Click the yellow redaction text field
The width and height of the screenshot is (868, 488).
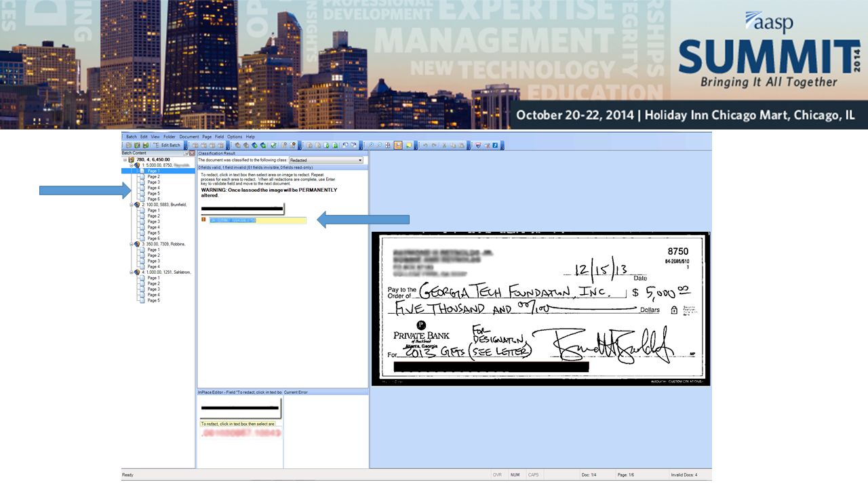[257, 220]
